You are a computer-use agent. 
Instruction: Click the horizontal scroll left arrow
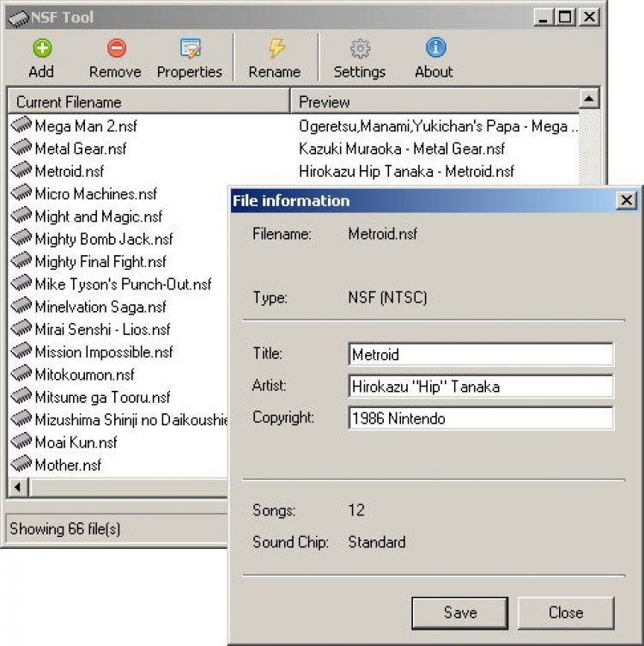click(x=18, y=487)
